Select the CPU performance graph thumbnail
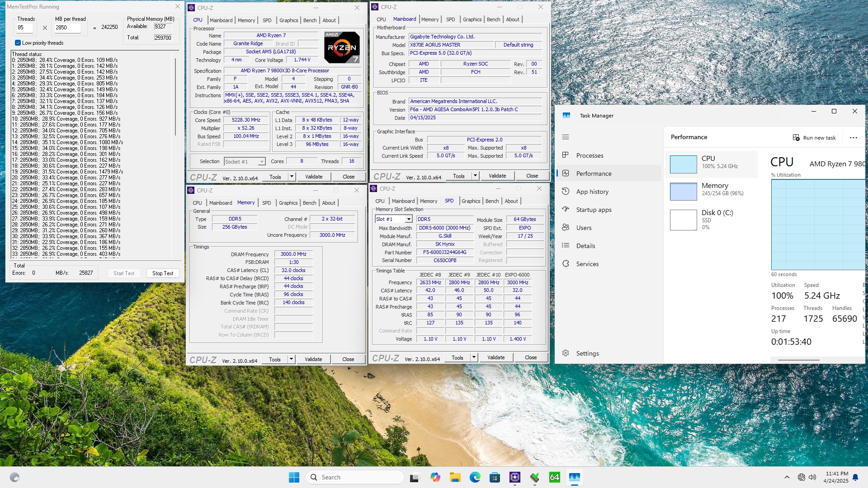 point(683,164)
